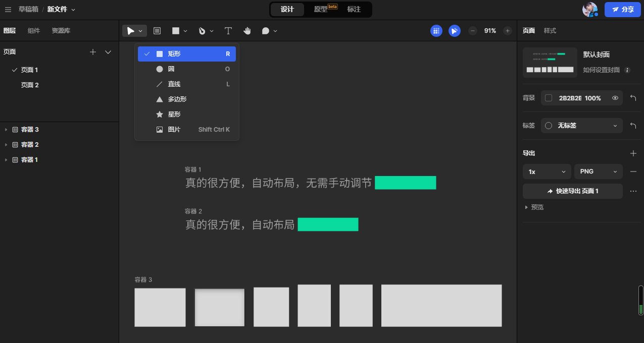
Task: Choose 直线 from shape menu
Action: 187,84
